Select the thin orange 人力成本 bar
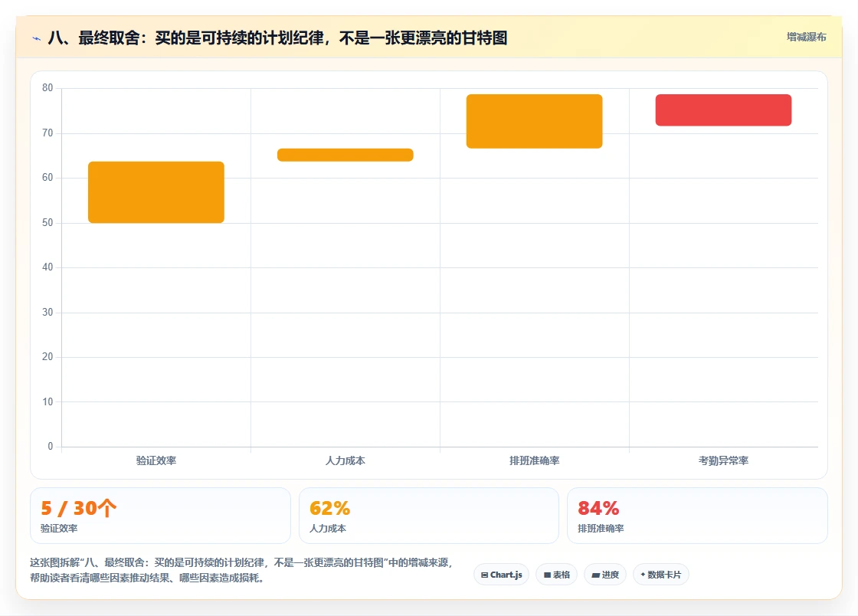Viewport: 858px width, 616px height. (x=345, y=155)
